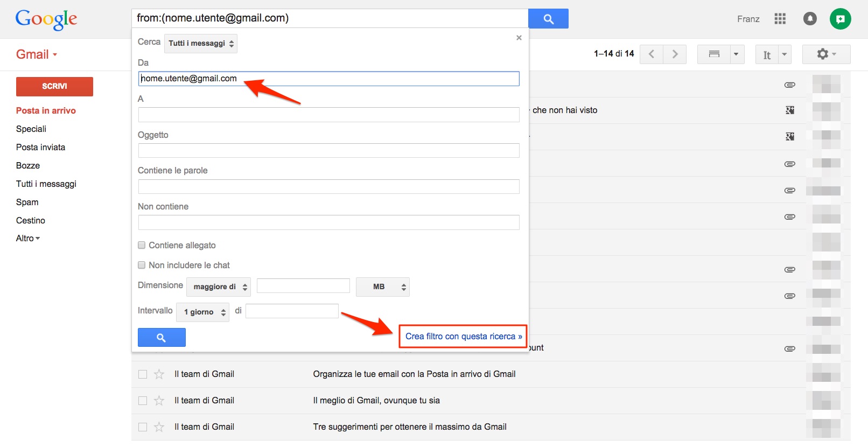Click the 'che non hai visto' message text

click(x=565, y=110)
